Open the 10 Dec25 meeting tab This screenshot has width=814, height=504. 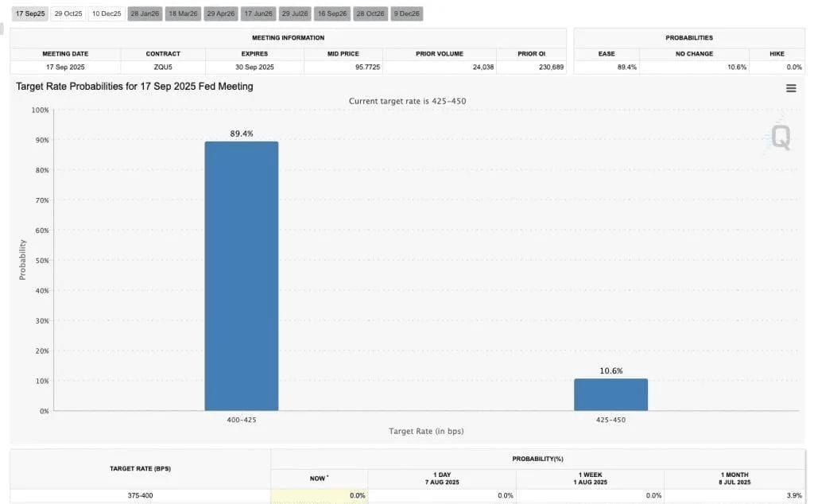pyautogui.click(x=107, y=14)
